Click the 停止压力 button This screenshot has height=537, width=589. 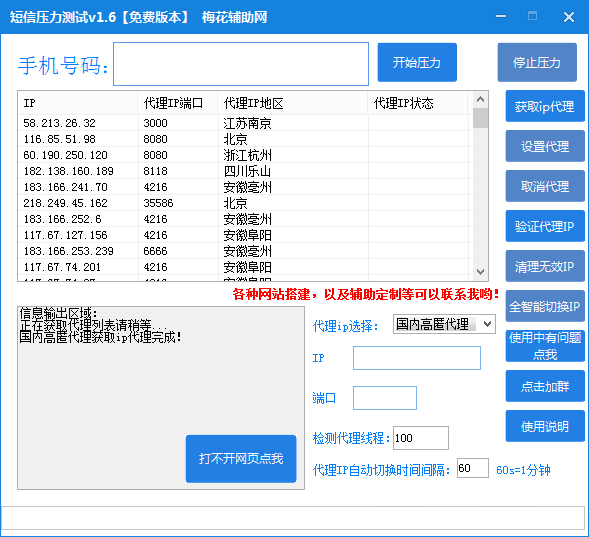[x=537, y=62]
